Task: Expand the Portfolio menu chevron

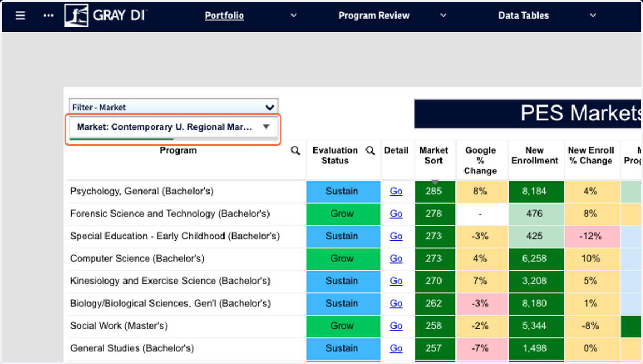Action: coord(294,16)
